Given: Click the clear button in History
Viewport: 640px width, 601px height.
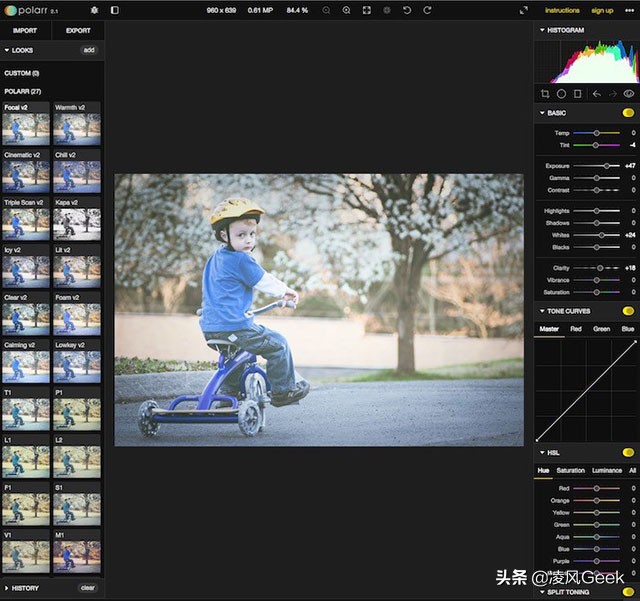Looking at the screenshot, I should tap(88, 588).
